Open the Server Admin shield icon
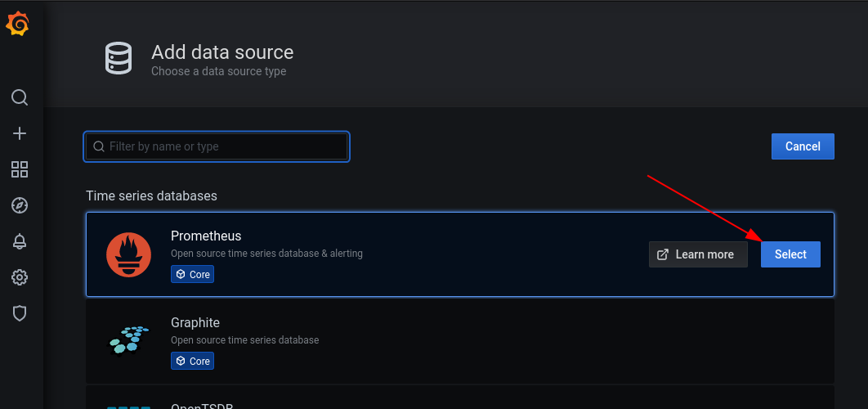Viewport: 868px width, 409px height. pyautogui.click(x=20, y=313)
